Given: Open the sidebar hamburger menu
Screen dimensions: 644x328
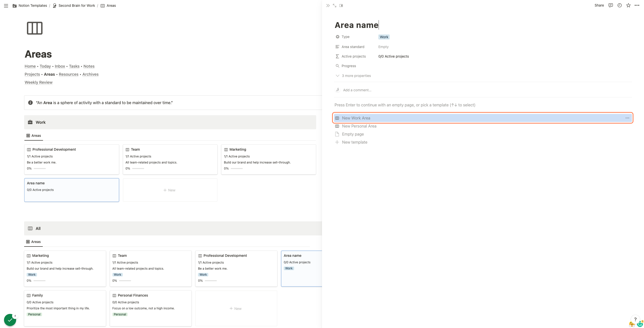Looking at the screenshot, I should pos(6,6).
